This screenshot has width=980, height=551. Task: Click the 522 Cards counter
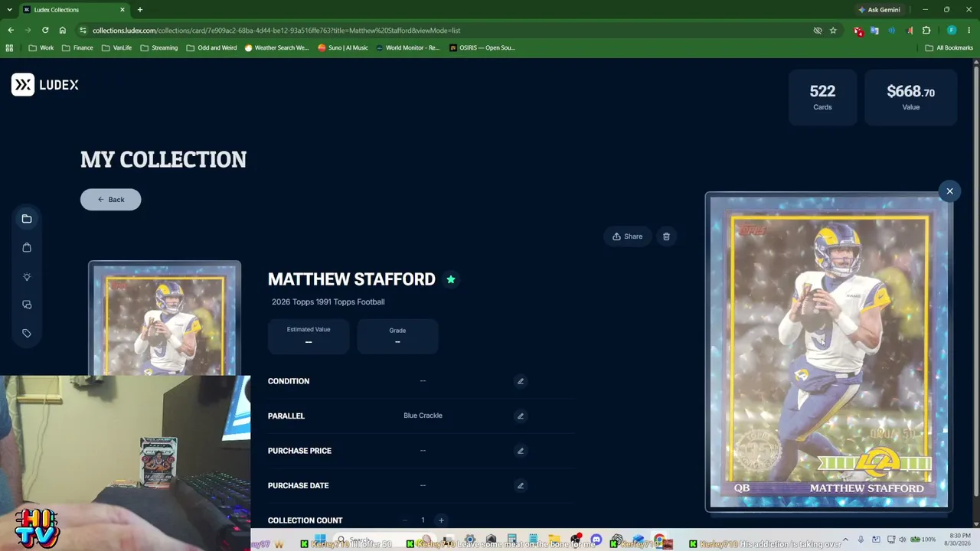[x=822, y=97]
